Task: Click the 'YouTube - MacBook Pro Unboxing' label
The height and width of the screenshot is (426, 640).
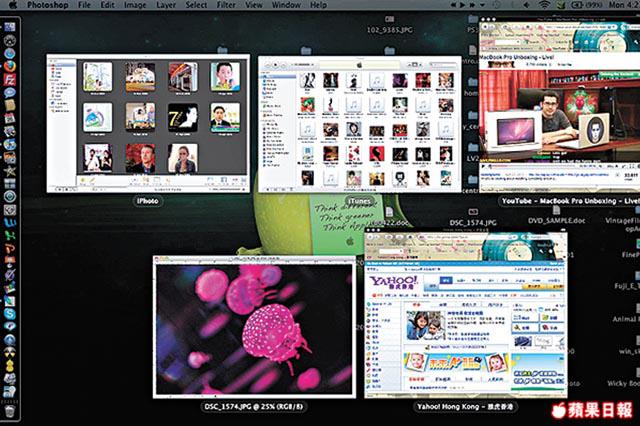Action: [569, 201]
